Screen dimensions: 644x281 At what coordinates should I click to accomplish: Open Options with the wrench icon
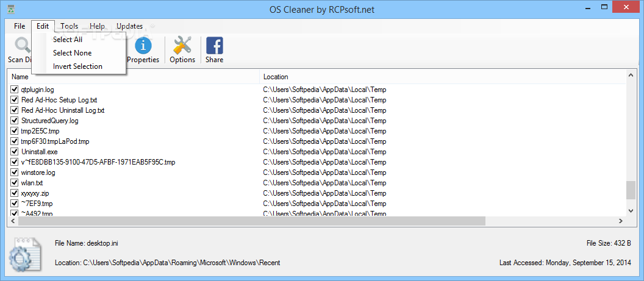coord(182,46)
